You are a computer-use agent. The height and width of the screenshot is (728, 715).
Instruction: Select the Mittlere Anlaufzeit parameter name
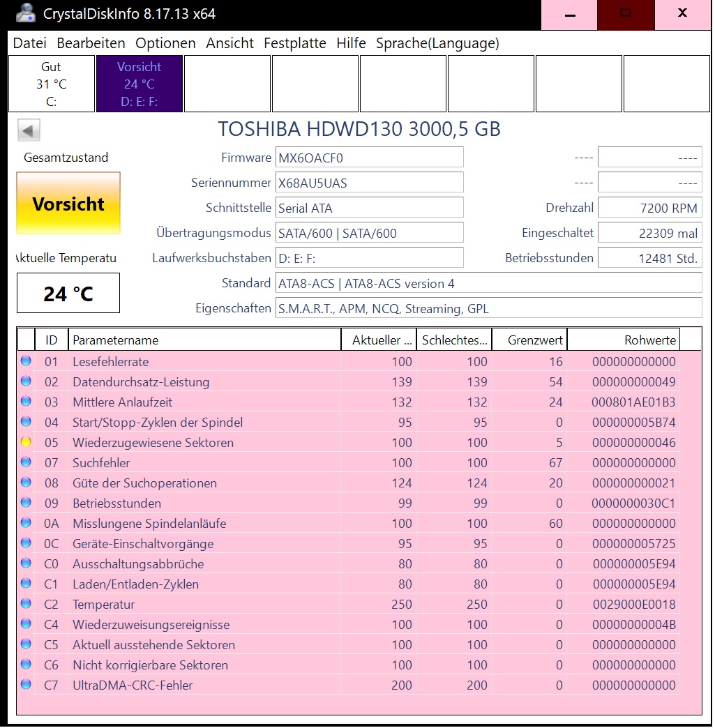[122, 402]
